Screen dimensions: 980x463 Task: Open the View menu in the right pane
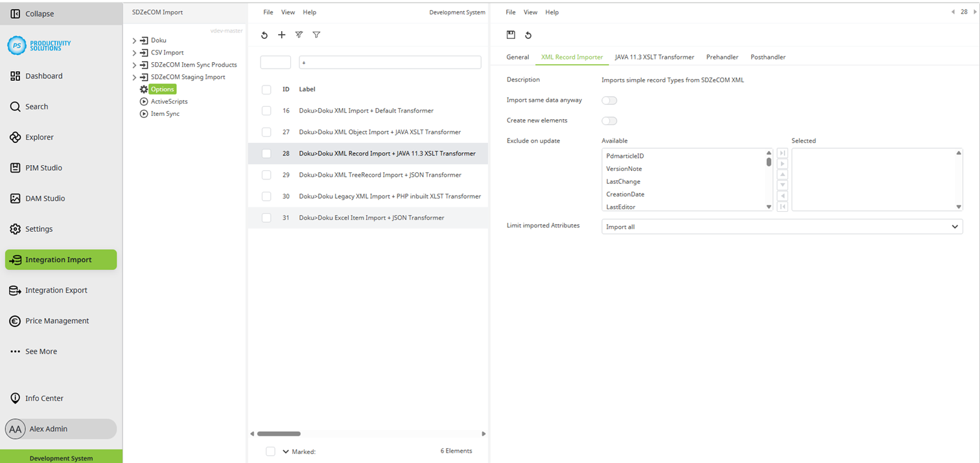click(530, 12)
